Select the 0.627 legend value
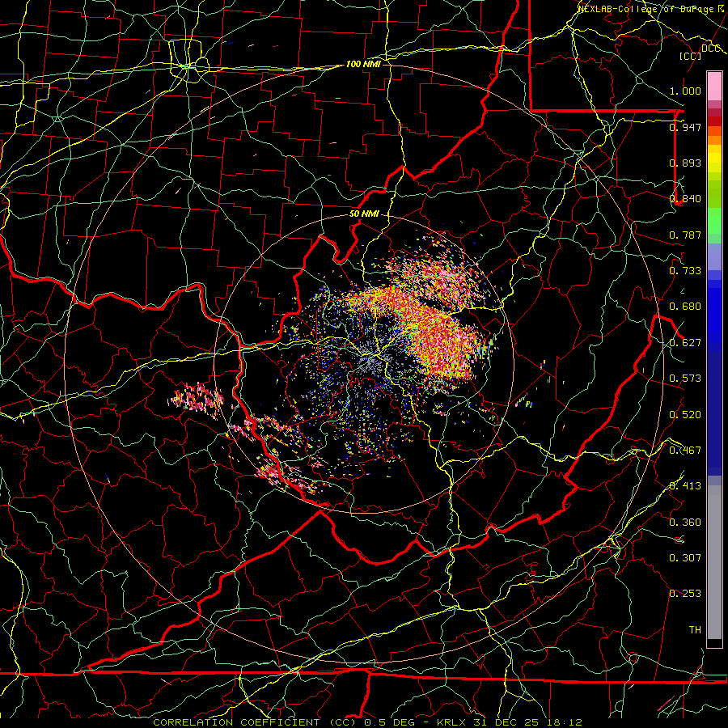728x728 pixels. pos(685,343)
